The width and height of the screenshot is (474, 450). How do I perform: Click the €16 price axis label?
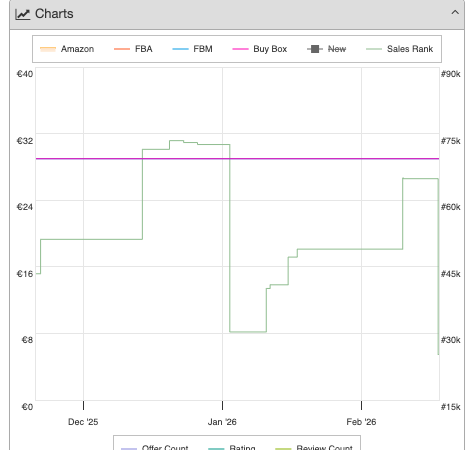(25, 274)
